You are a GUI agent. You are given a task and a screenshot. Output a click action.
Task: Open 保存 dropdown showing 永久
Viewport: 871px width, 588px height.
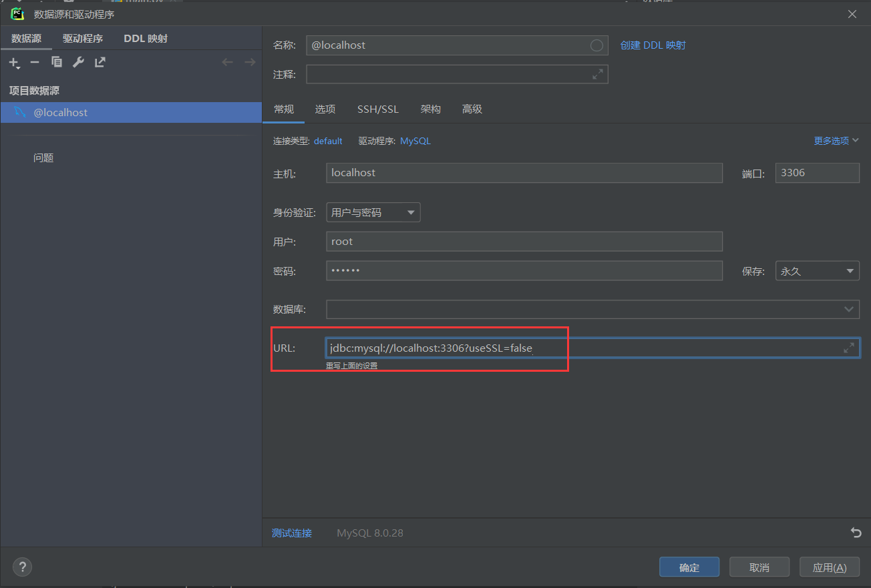tap(817, 272)
